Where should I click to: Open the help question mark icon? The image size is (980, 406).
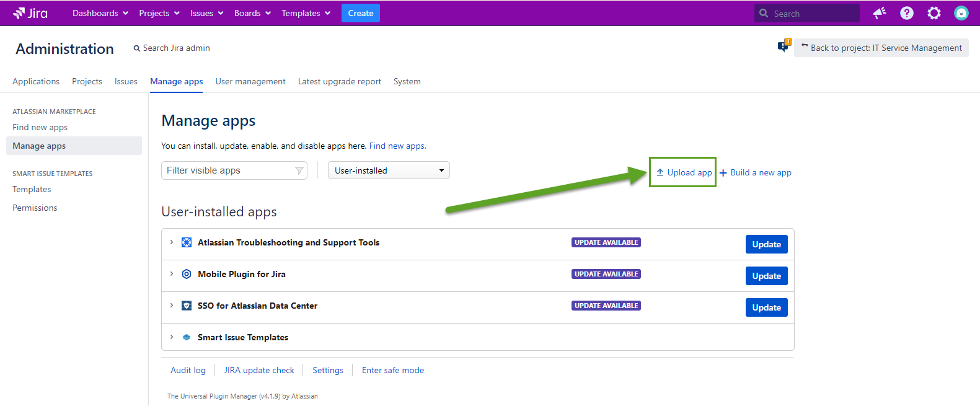tap(906, 13)
